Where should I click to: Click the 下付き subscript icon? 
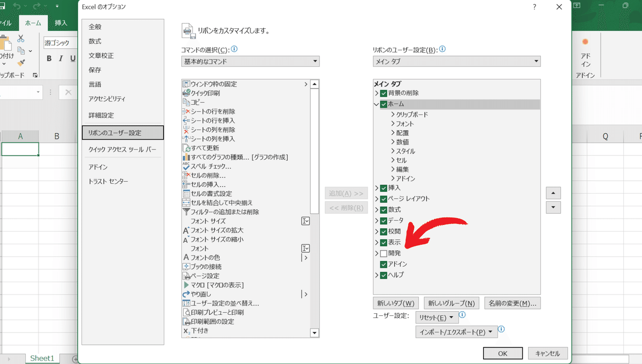click(x=186, y=331)
